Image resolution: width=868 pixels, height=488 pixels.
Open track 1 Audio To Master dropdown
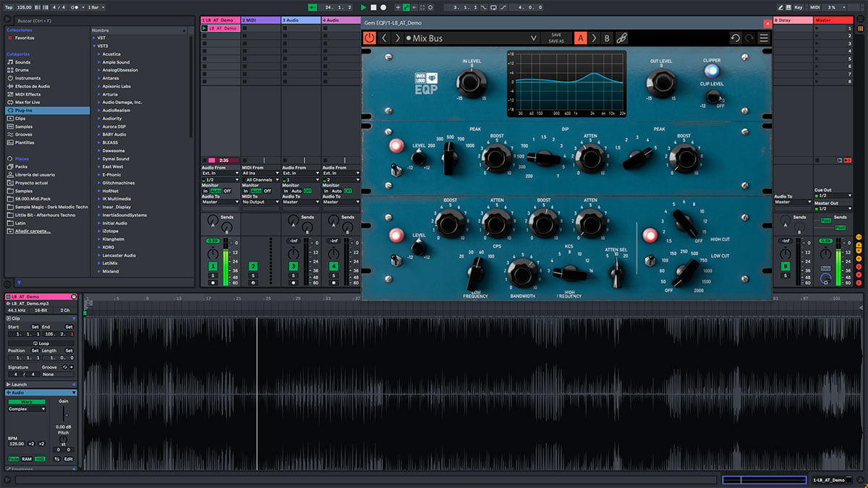click(x=220, y=202)
